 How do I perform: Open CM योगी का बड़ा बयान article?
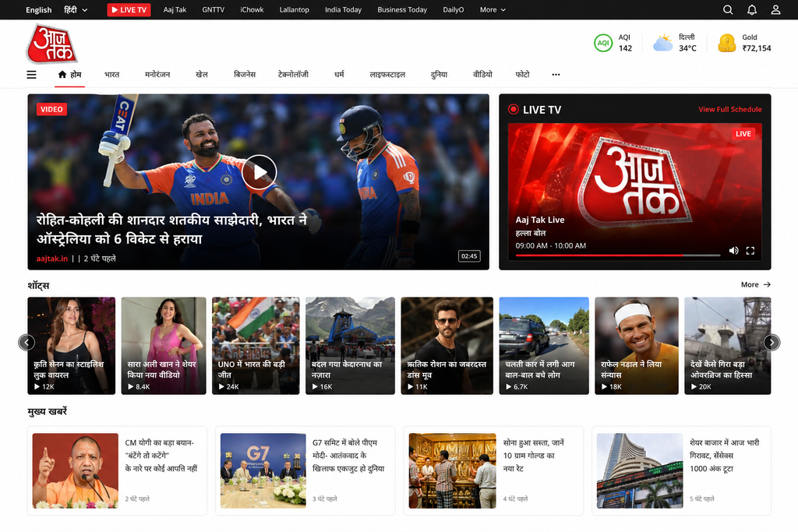[117, 471]
